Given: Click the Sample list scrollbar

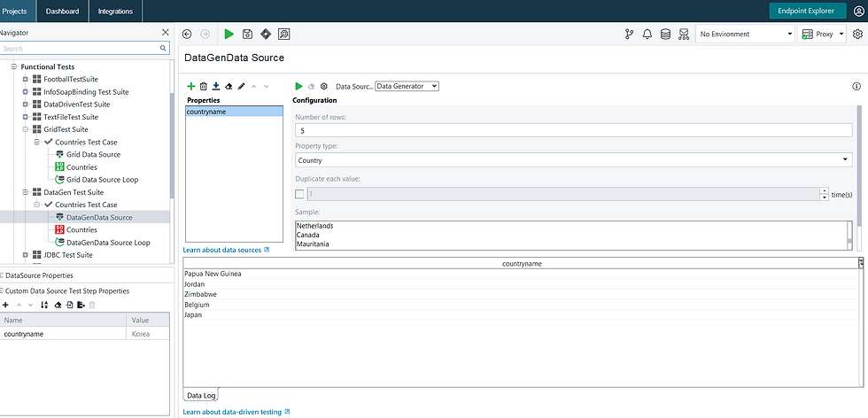Looking at the screenshot, I should tap(849, 236).
